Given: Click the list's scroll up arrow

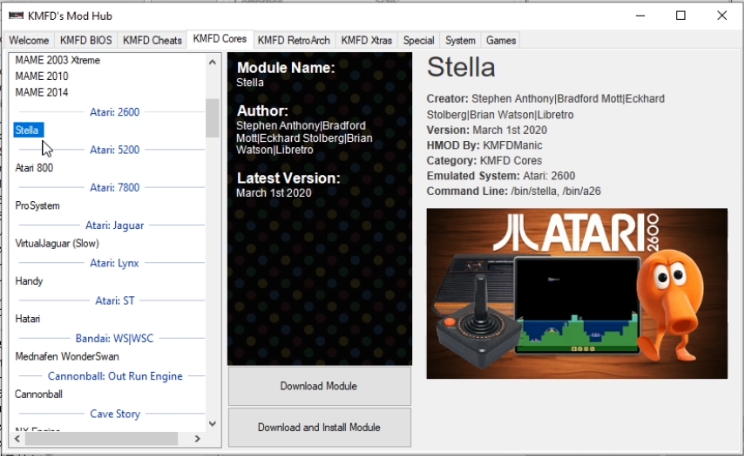Looking at the screenshot, I should click(x=213, y=62).
